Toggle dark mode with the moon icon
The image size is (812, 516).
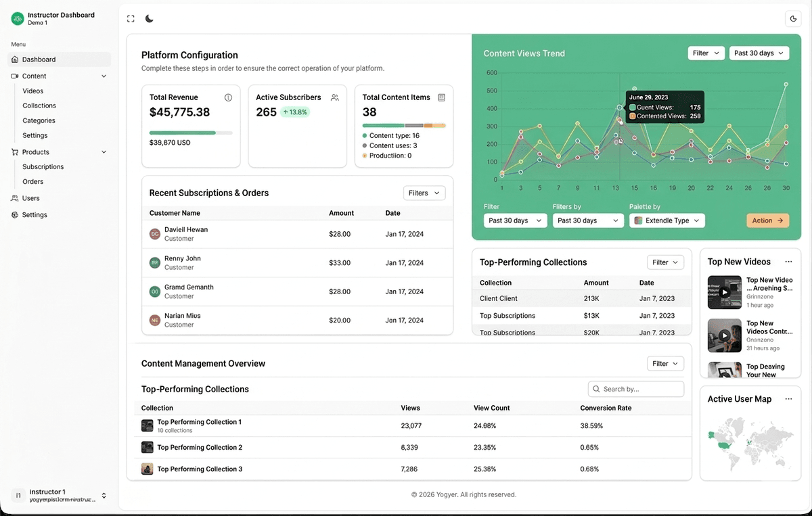150,18
